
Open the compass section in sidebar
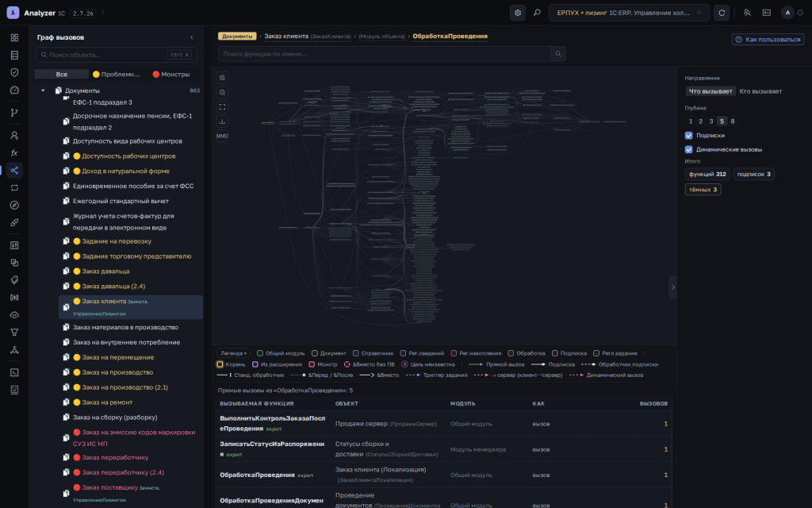coord(14,206)
